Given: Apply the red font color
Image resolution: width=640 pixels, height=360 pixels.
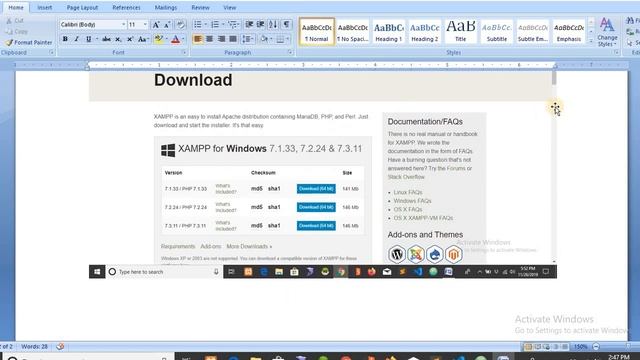Looking at the screenshot, I should pos(176,39).
